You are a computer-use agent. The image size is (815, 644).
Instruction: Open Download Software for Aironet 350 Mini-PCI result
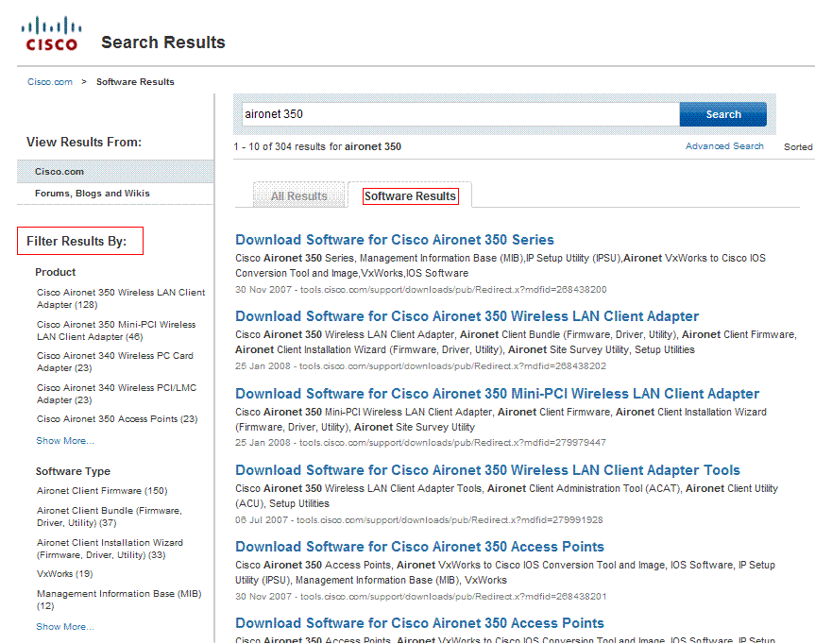tap(497, 394)
